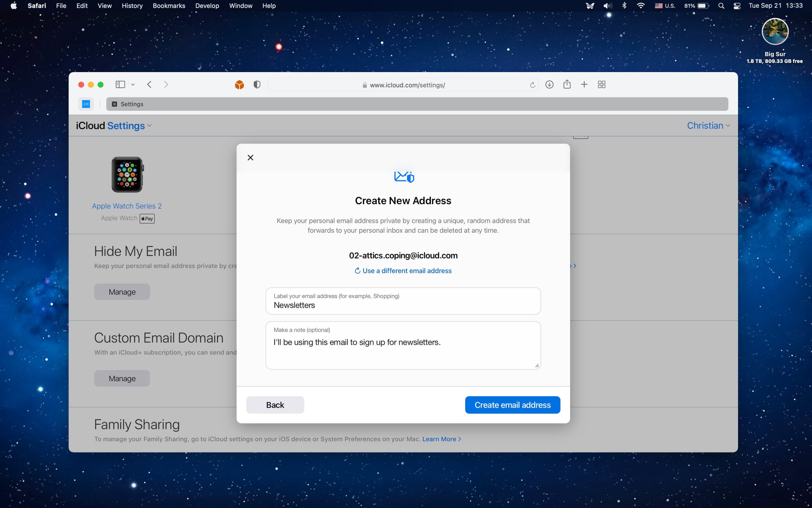This screenshot has width=812, height=508.
Task: Open the Safari menu
Action: click(x=36, y=6)
